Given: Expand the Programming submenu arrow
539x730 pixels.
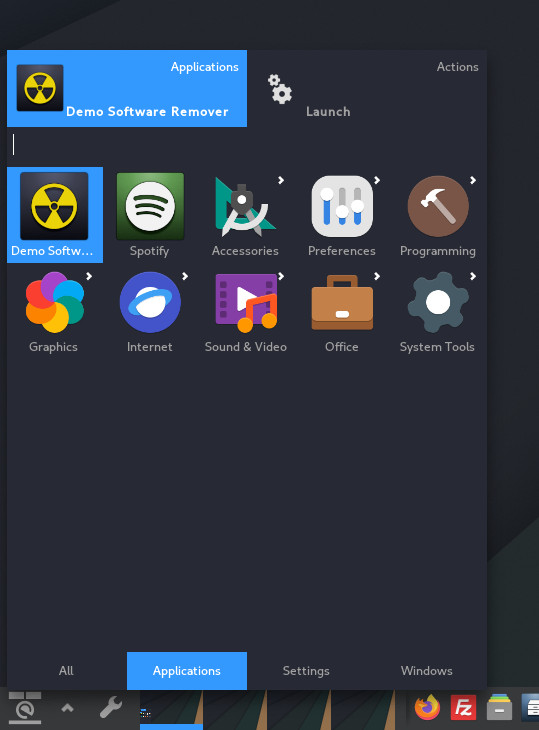Looking at the screenshot, I should click(x=473, y=180).
